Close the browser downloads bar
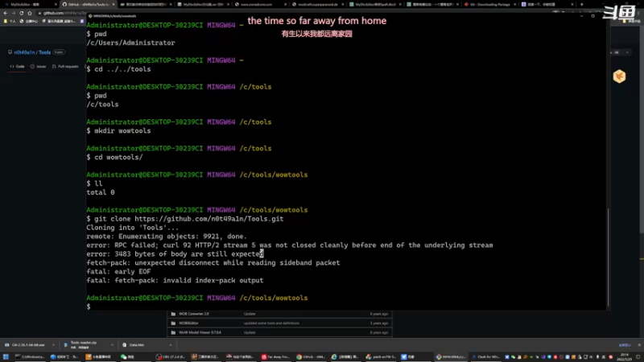This screenshot has height=362, width=644. pos(639,345)
